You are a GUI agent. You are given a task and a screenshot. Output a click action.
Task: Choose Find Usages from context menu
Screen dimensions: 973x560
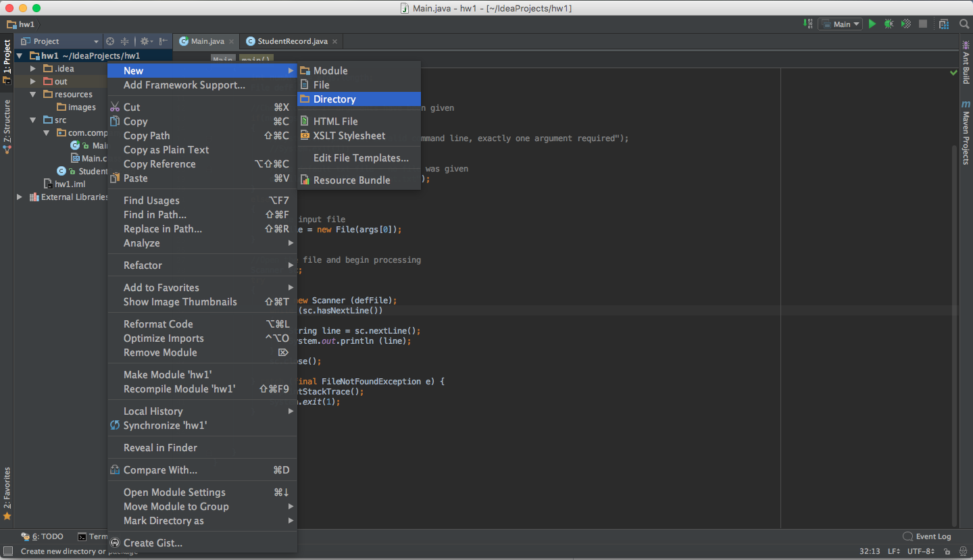click(x=202, y=201)
